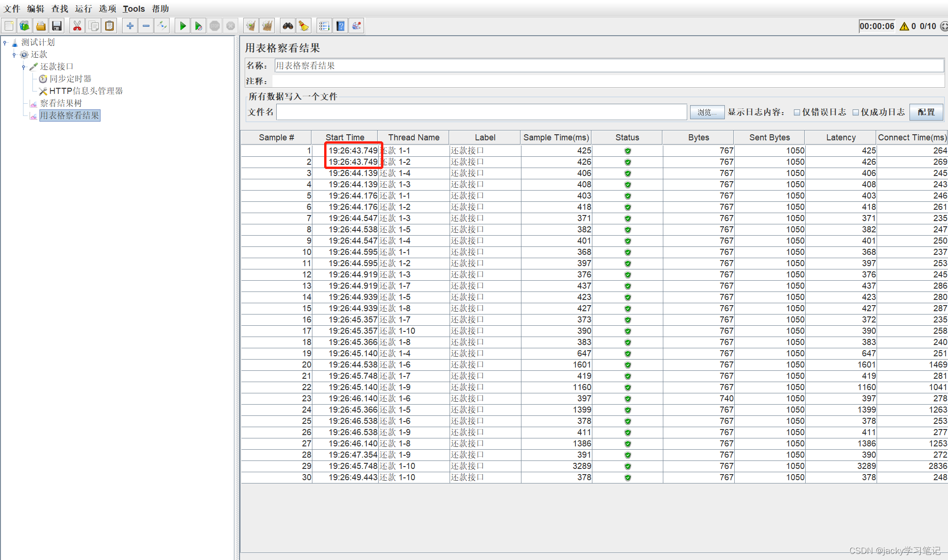Click the New test plan icon
This screenshot has height=560, width=948.
tap(9, 26)
